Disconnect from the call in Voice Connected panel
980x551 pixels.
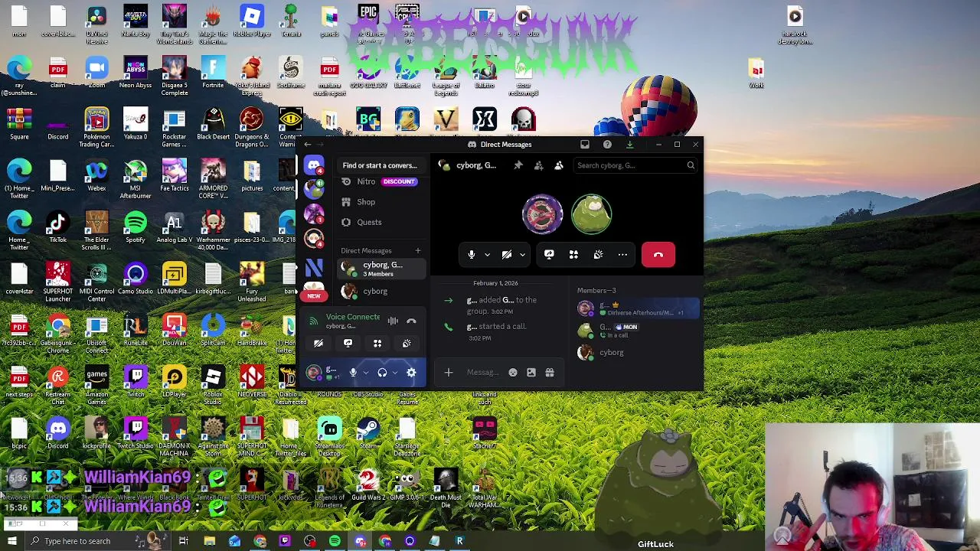tap(411, 321)
